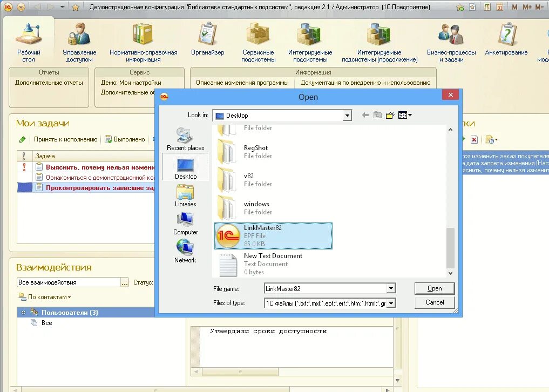The height and width of the screenshot is (392, 549).
Task: Open Бизнес-процессы и задачи section
Action: [x=451, y=42]
